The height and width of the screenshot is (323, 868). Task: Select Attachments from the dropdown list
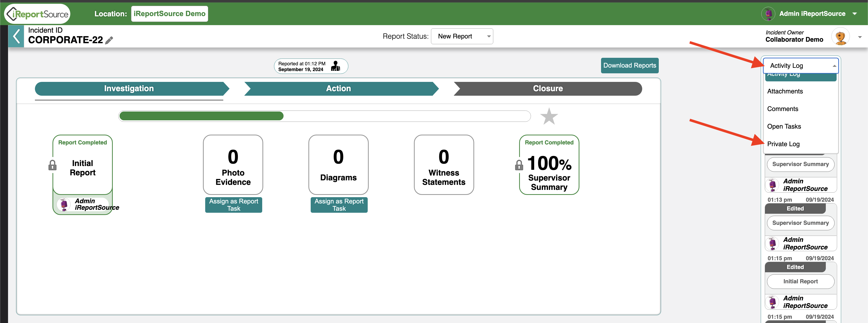[801, 91]
